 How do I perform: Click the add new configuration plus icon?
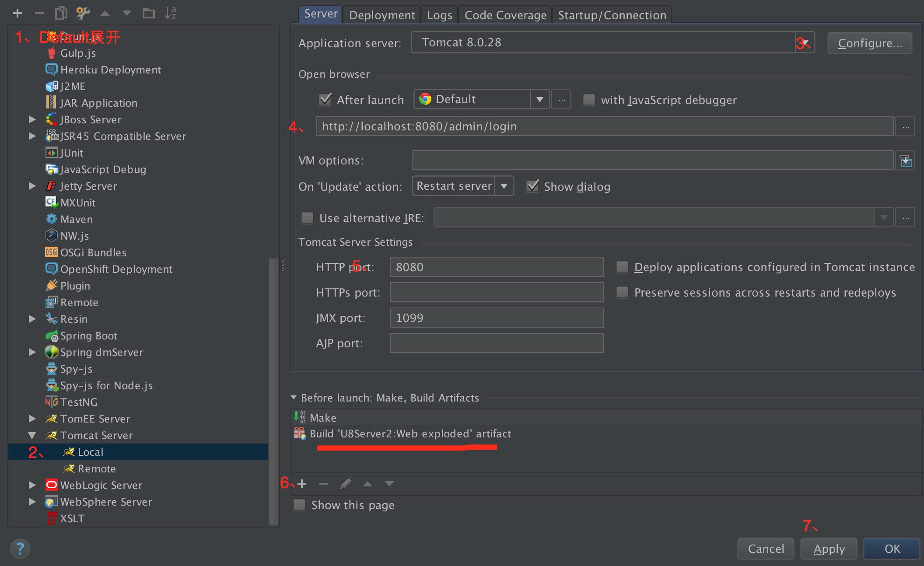tap(17, 13)
